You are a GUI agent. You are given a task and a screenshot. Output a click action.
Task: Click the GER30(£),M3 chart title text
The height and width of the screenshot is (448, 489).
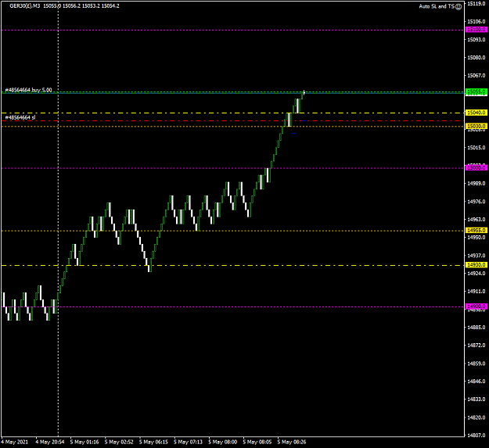click(25, 6)
